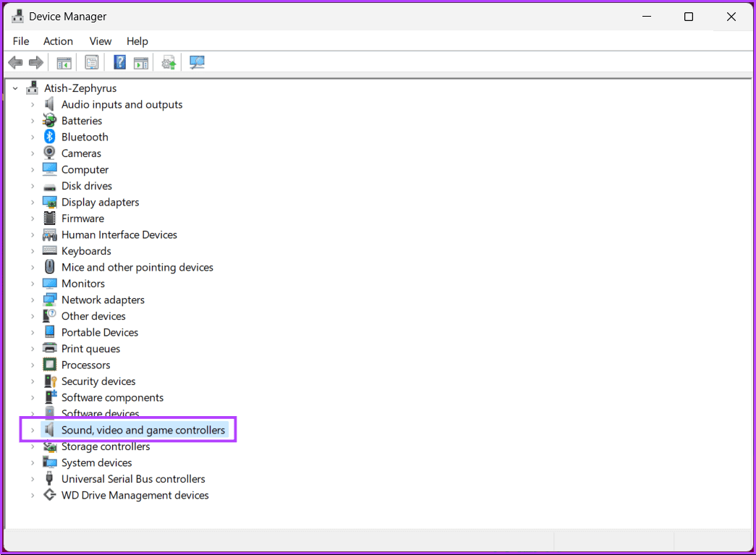Open Properties using the toolbar icon
Image resolution: width=756 pixels, height=555 pixels.
[x=92, y=62]
